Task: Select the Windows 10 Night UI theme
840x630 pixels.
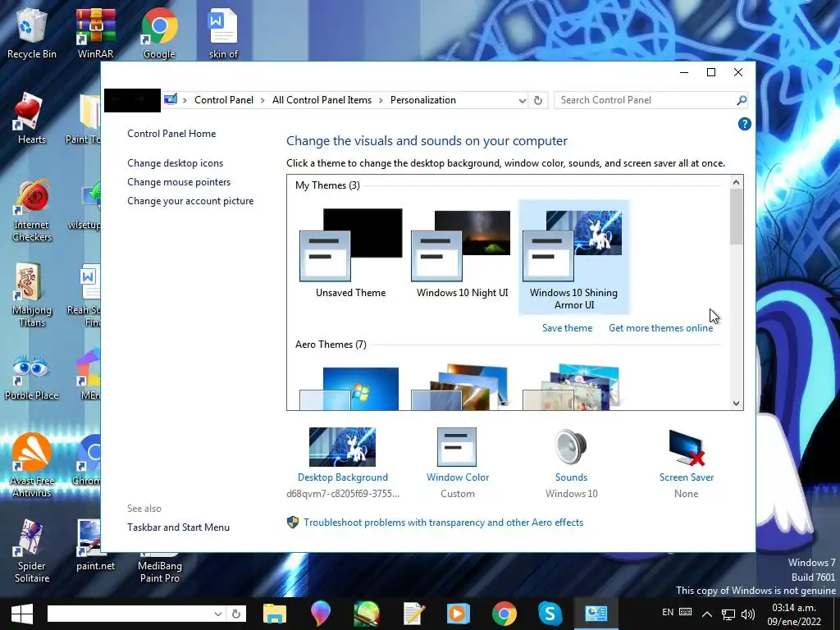Action: (x=463, y=253)
